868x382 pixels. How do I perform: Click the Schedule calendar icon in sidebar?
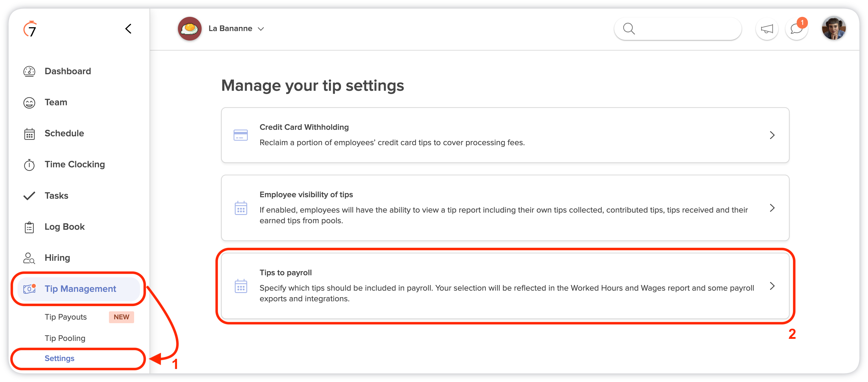click(29, 134)
